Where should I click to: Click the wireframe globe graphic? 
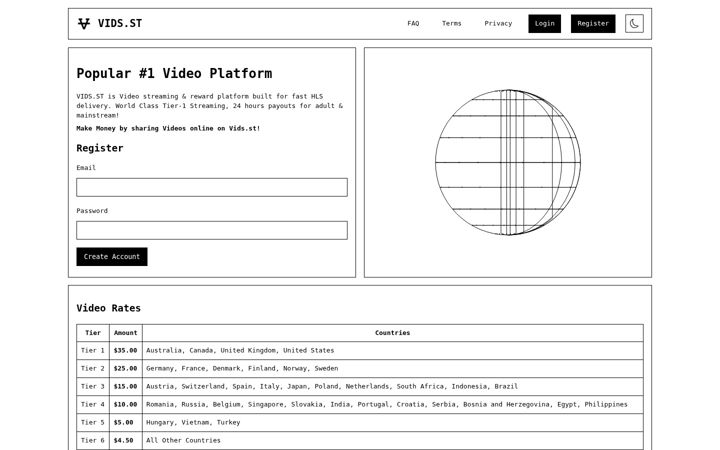[x=508, y=162]
